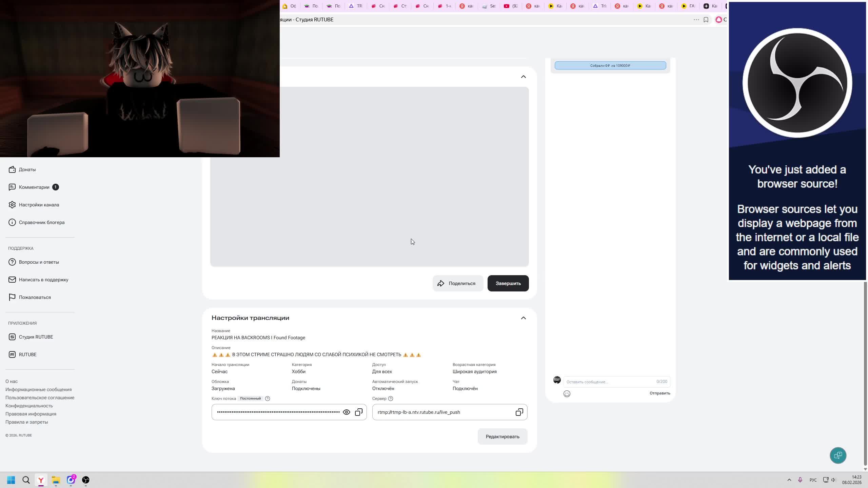Click the donation goal progress bar

pyautogui.click(x=610, y=65)
